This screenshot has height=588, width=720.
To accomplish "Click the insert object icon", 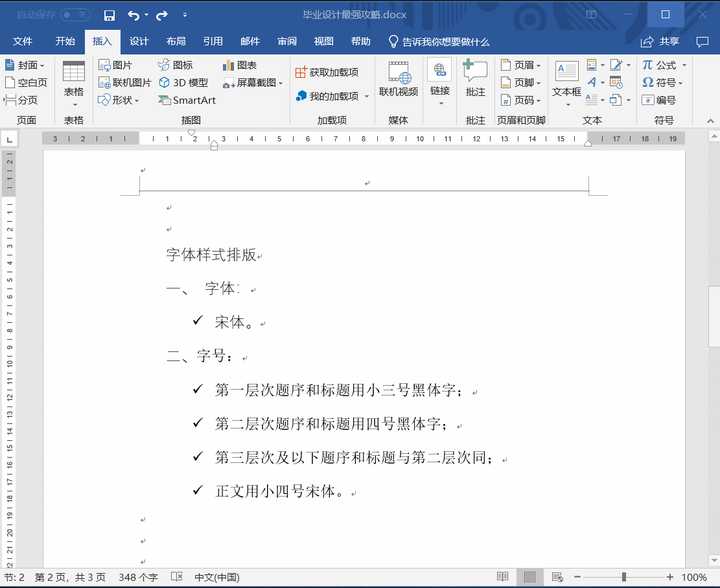I will click(616, 100).
